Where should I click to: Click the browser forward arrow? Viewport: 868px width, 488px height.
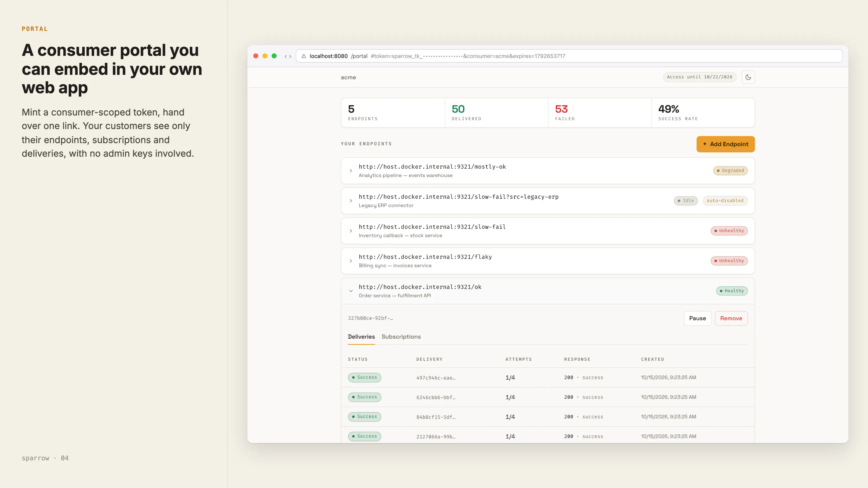(290, 56)
